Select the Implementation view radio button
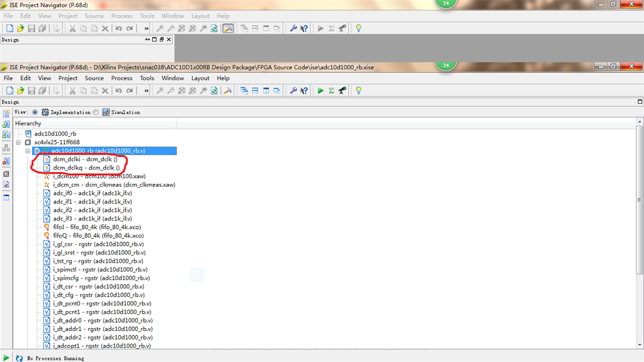644x362 pixels. [x=35, y=112]
